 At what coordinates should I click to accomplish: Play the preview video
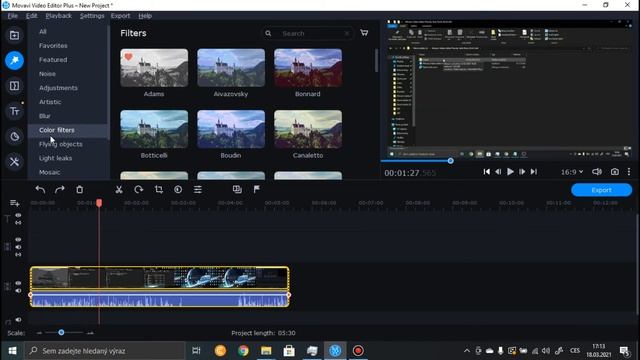pos(510,172)
